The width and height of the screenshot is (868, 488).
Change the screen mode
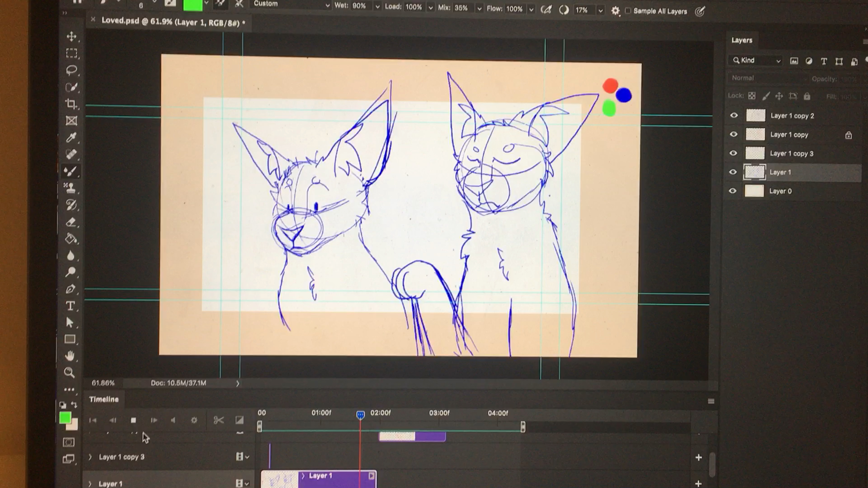click(x=69, y=459)
